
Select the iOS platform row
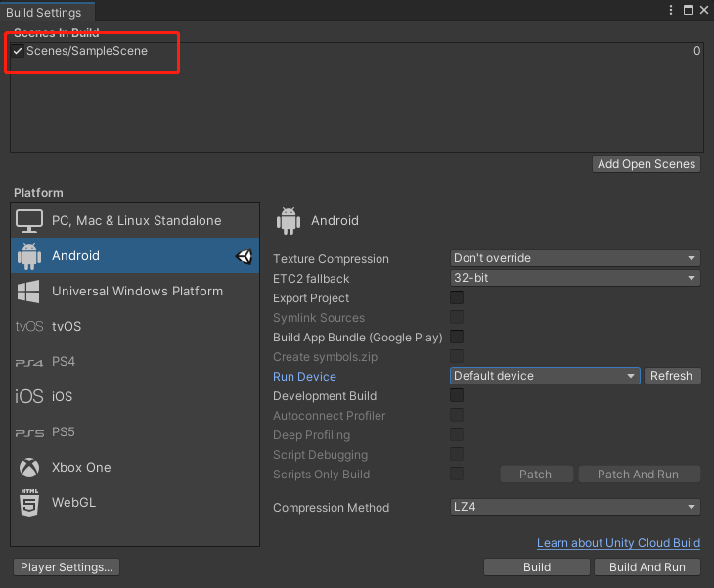pos(135,396)
